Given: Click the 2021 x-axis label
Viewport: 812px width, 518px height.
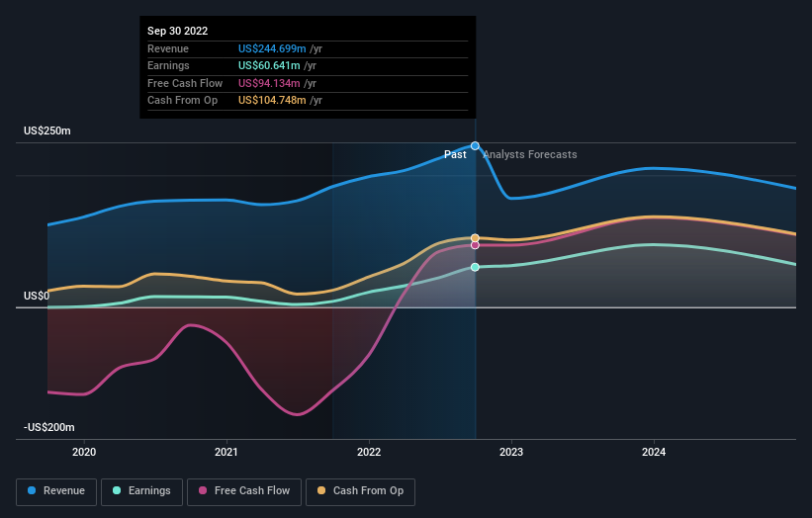Looking at the screenshot, I should coord(226,452).
